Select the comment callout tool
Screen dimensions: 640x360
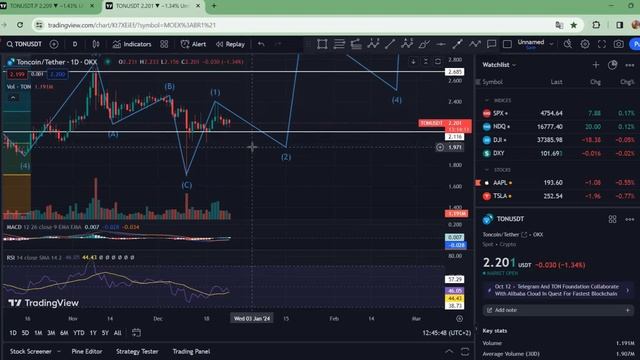(x=491, y=44)
